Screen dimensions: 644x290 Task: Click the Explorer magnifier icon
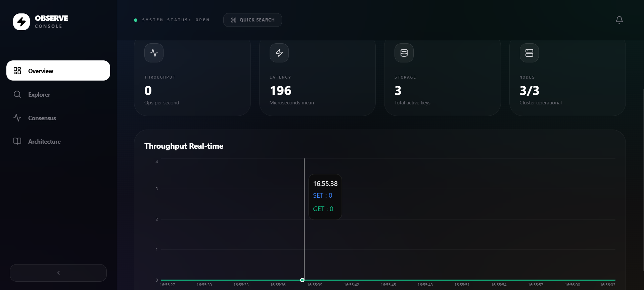point(17,94)
